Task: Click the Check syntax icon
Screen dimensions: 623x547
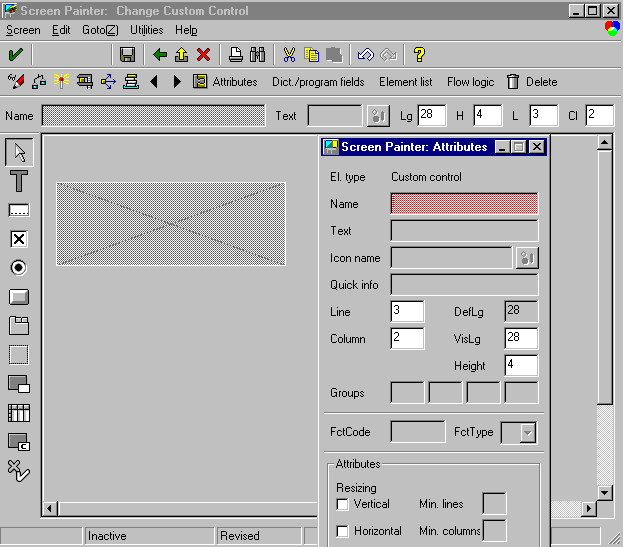Action: [39, 81]
